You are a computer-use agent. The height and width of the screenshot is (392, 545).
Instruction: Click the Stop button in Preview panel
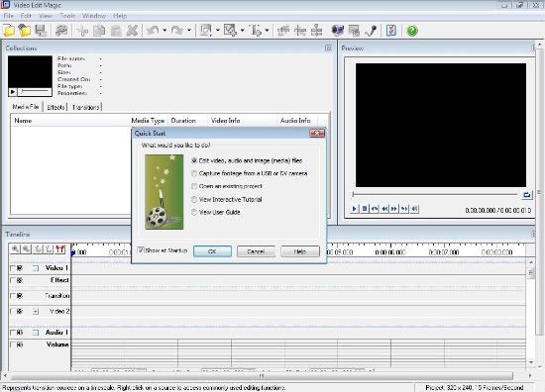point(365,209)
